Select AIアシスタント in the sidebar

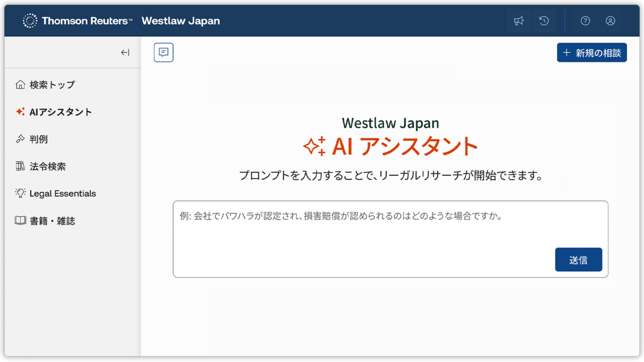click(x=54, y=112)
